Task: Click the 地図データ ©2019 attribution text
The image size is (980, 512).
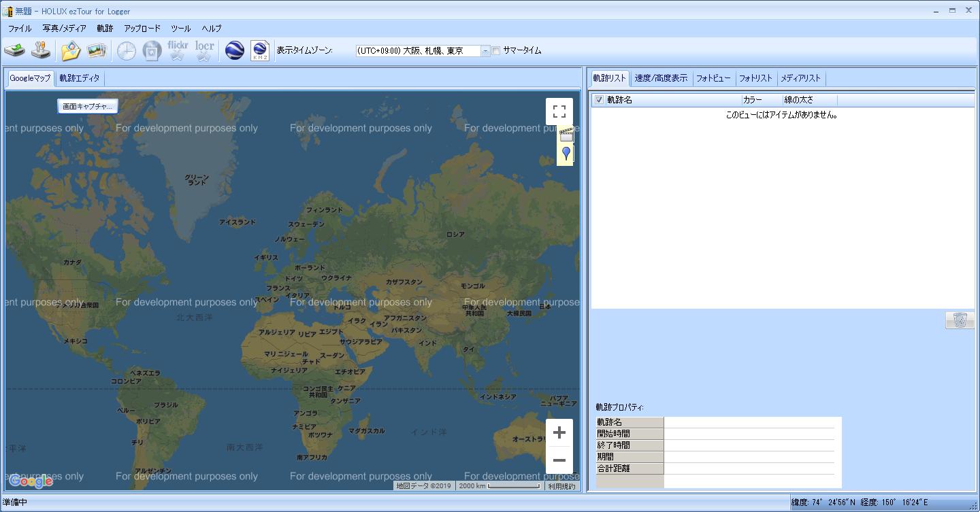Action: click(424, 486)
